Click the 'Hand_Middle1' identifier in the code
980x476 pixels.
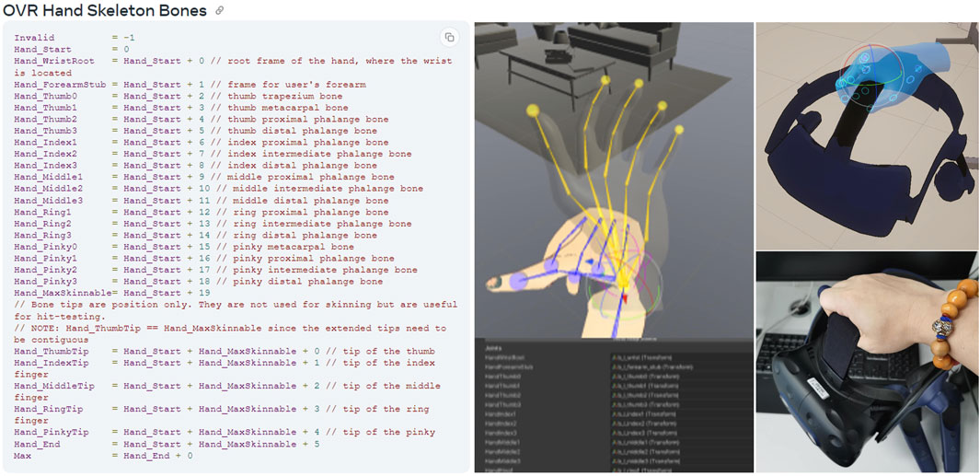coord(49,177)
